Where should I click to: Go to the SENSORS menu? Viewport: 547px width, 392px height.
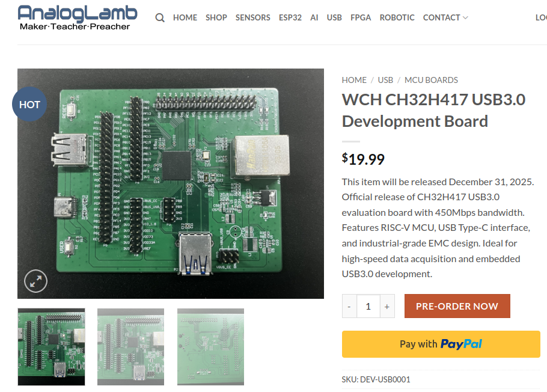click(252, 17)
